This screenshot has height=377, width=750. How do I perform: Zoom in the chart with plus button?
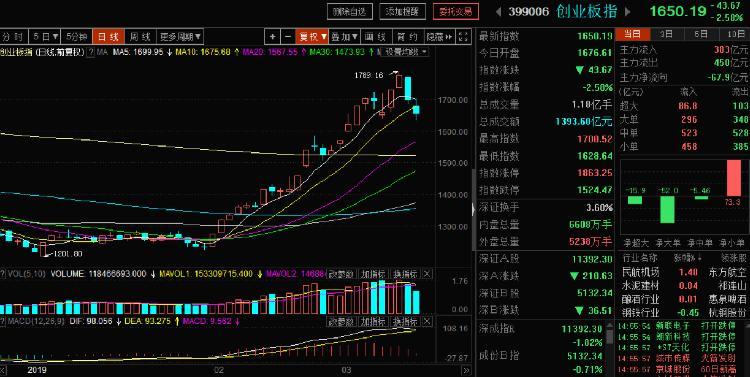(272, 36)
